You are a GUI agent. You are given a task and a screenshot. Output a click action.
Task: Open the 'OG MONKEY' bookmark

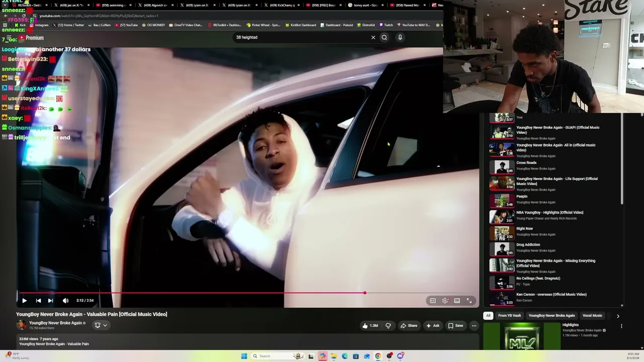point(154,25)
